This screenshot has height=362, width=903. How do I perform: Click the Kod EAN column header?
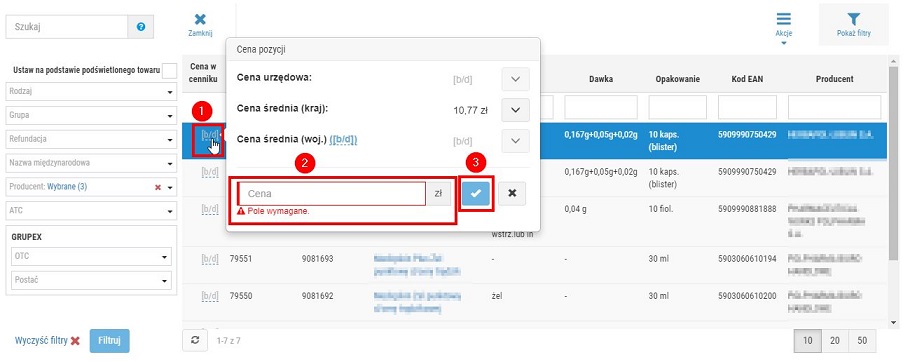[x=747, y=79]
